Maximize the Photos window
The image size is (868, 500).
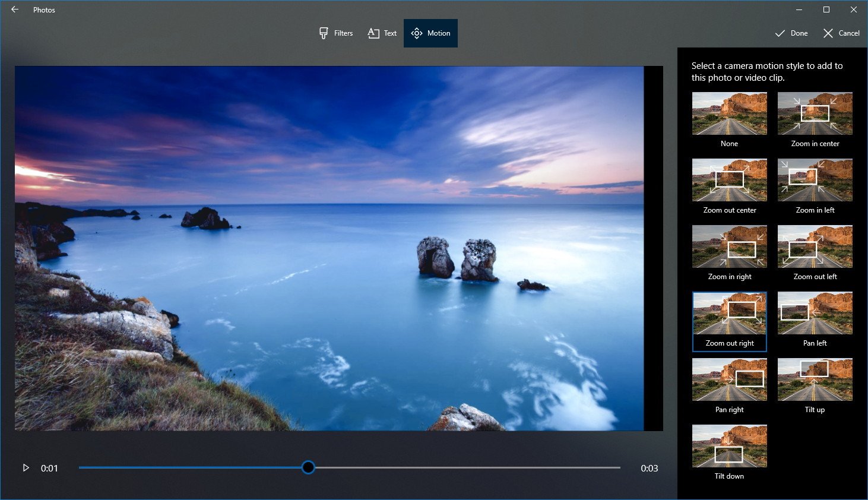[826, 10]
